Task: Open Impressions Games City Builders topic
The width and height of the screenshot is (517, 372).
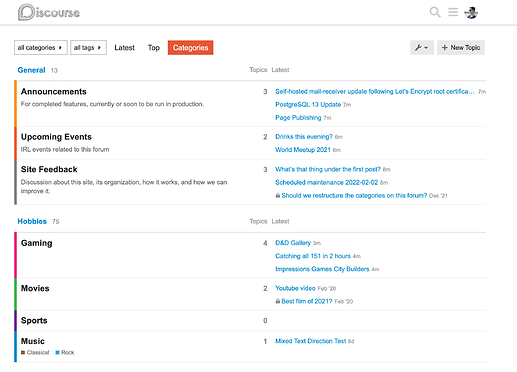Action: [x=322, y=269]
